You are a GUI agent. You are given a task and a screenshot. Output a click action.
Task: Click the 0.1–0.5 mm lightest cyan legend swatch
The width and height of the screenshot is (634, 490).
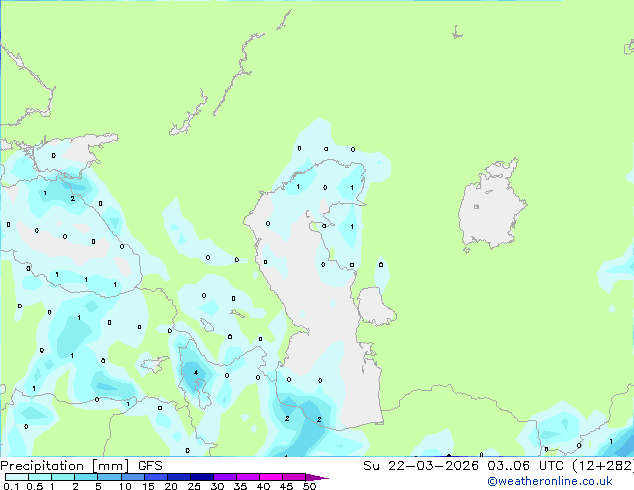click(x=17, y=477)
